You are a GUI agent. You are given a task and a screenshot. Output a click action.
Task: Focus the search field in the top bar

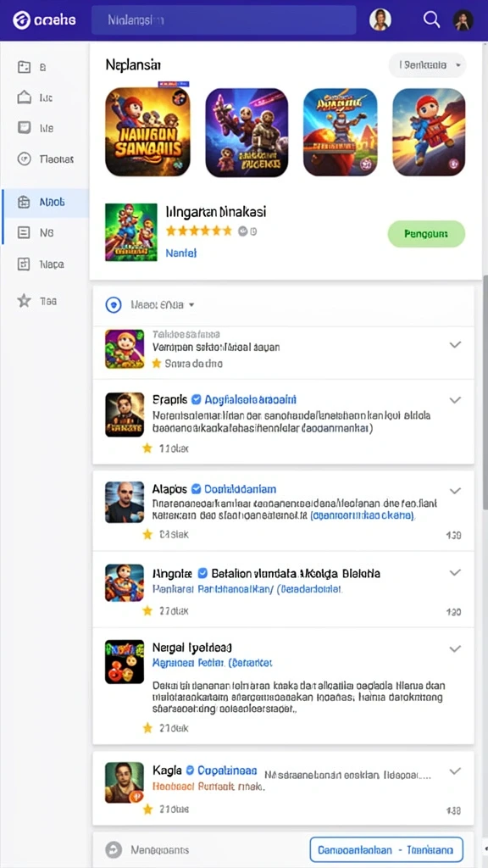coord(224,20)
